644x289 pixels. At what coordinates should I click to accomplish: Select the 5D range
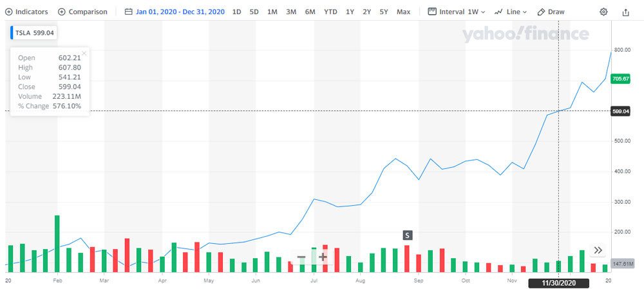pos(254,12)
